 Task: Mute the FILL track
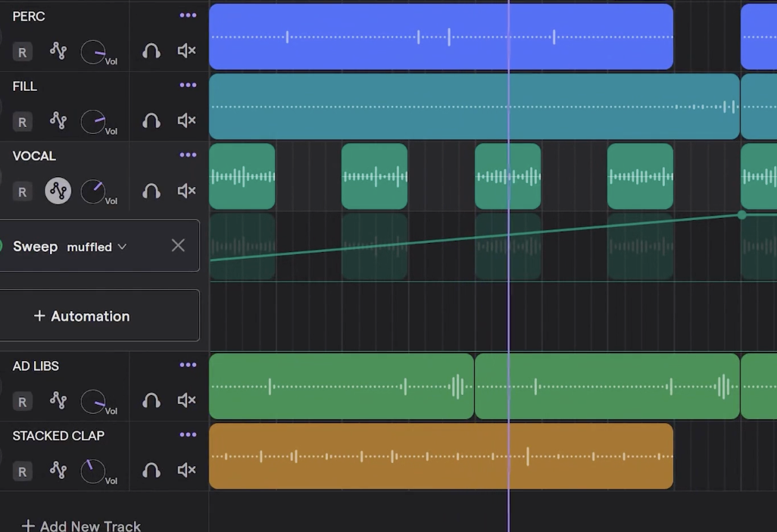pyautogui.click(x=187, y=120)
